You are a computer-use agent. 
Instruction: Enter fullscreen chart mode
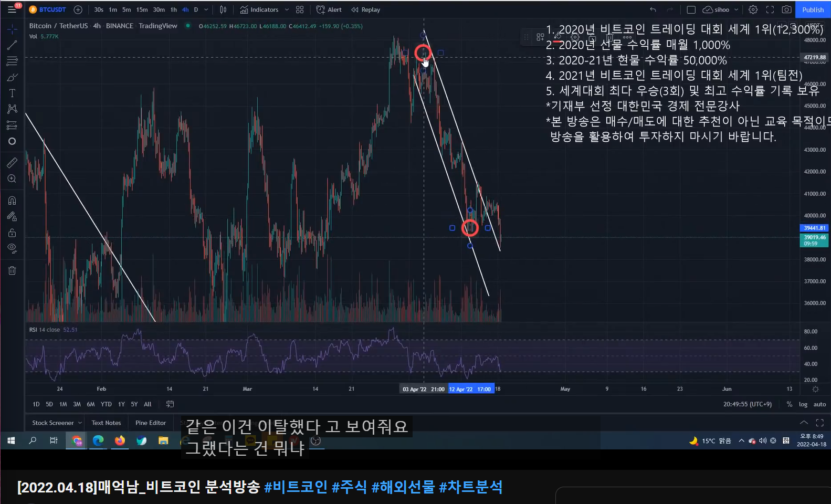click(x=770, y=9)
